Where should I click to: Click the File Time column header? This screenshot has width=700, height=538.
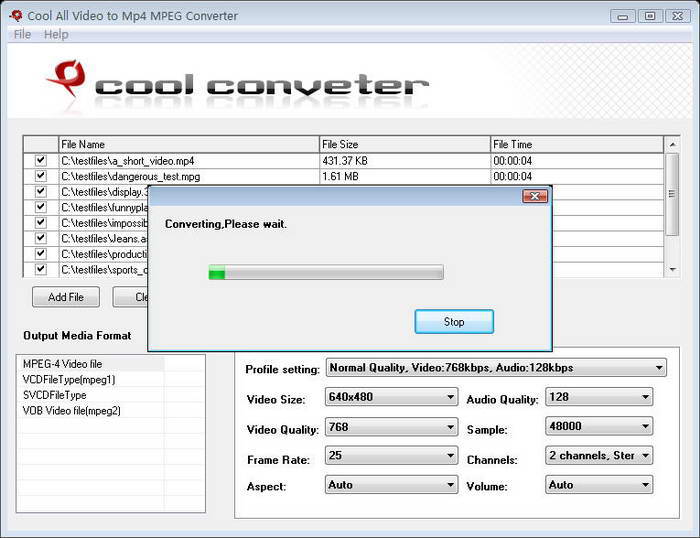pos(577,144)
